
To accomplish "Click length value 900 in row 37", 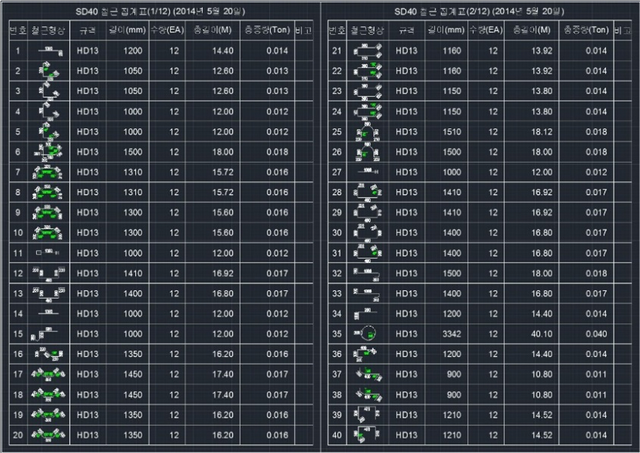I will tap(454, 374).
